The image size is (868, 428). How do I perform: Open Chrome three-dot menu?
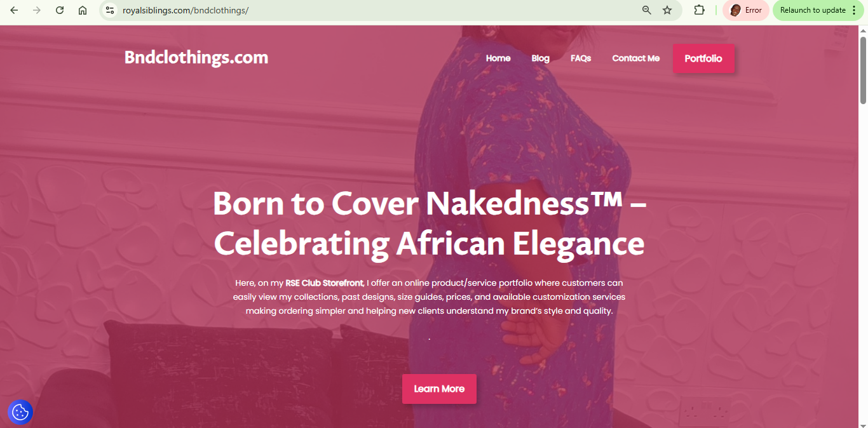pyautogui.click(x=854, y=10)
